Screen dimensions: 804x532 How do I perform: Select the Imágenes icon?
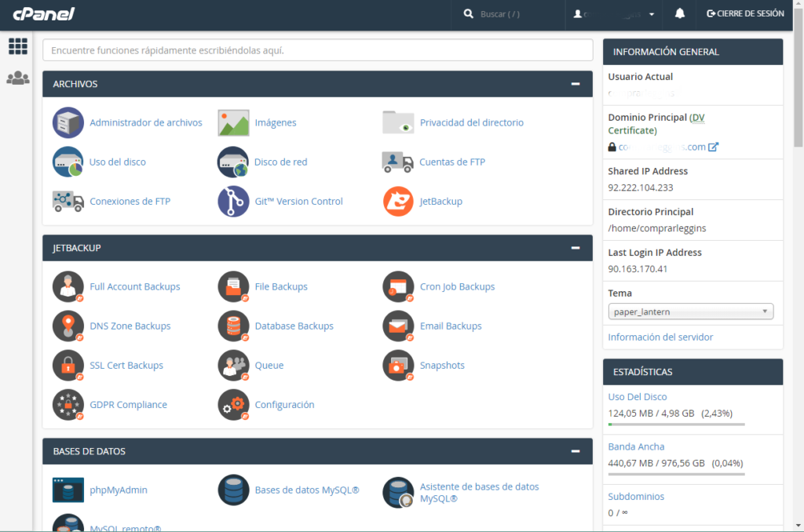click(232, 122)
